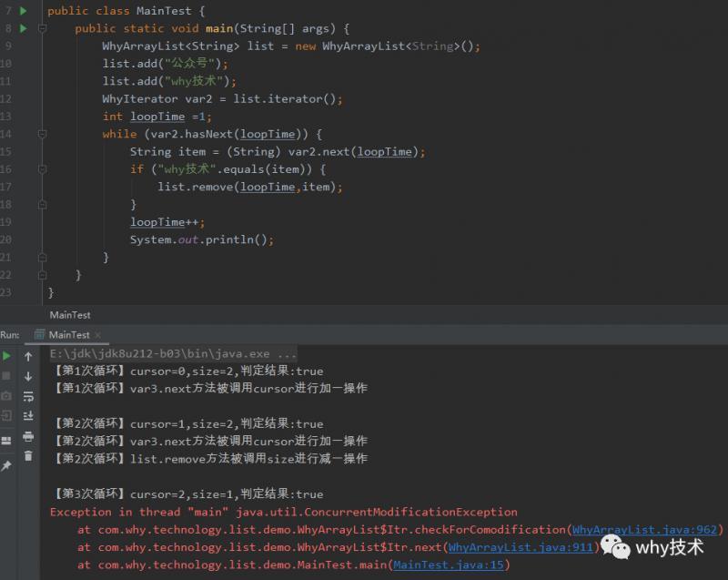
Task: Navigate down the stack trace
Action: (x=28, y=375)
